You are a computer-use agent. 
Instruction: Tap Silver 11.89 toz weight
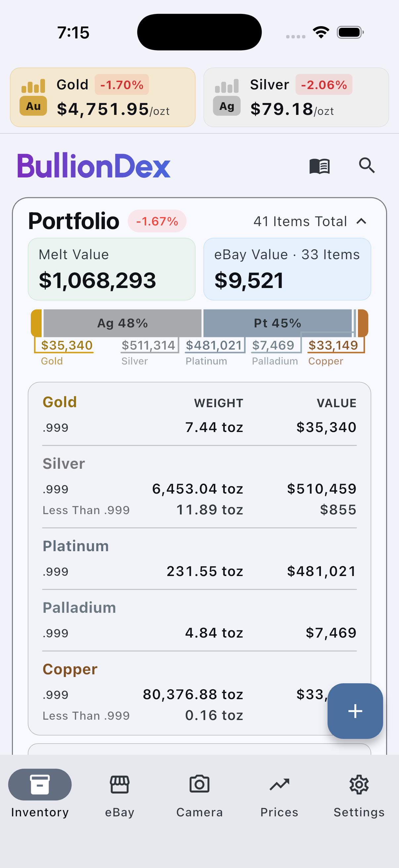click(x=210, y=510)
